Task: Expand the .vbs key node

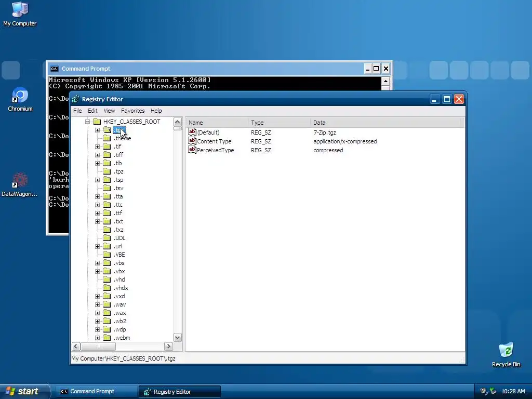Action: click(97, 263)
